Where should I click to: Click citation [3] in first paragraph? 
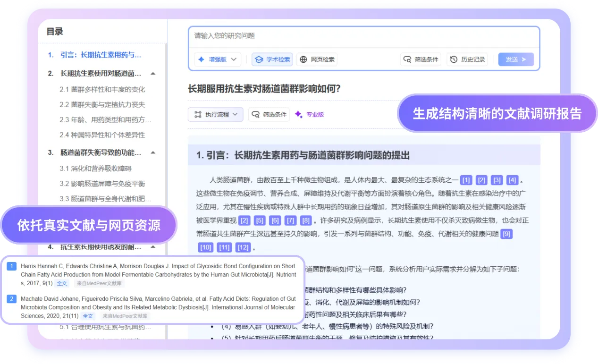click(x=497, y=180)
